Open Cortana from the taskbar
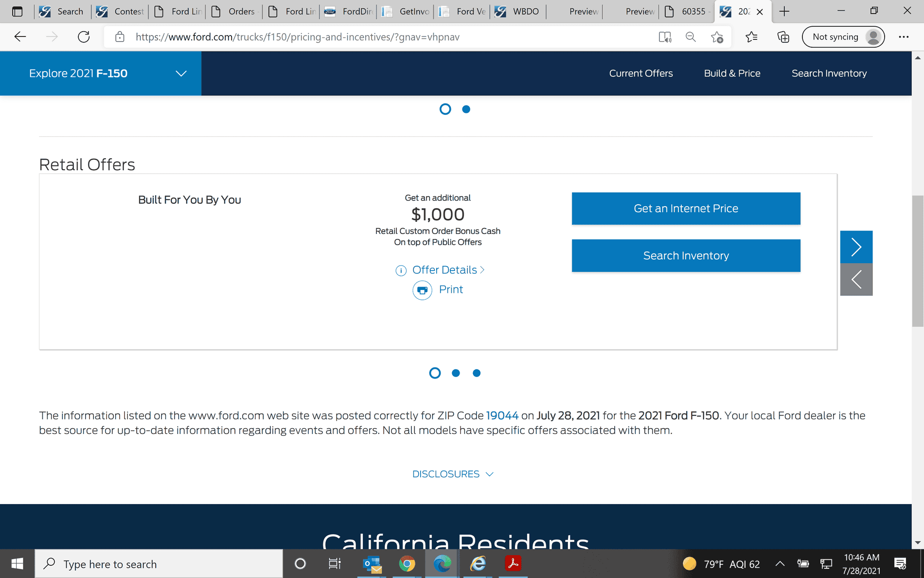 (300, 564)
